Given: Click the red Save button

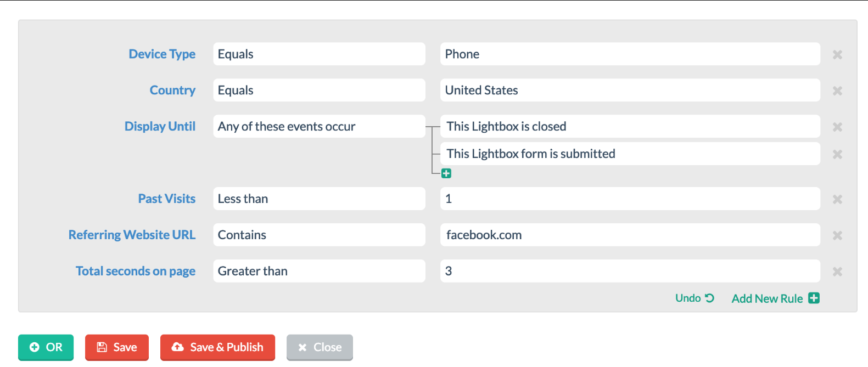Looking at the screenshot, I should coord(117,347).
